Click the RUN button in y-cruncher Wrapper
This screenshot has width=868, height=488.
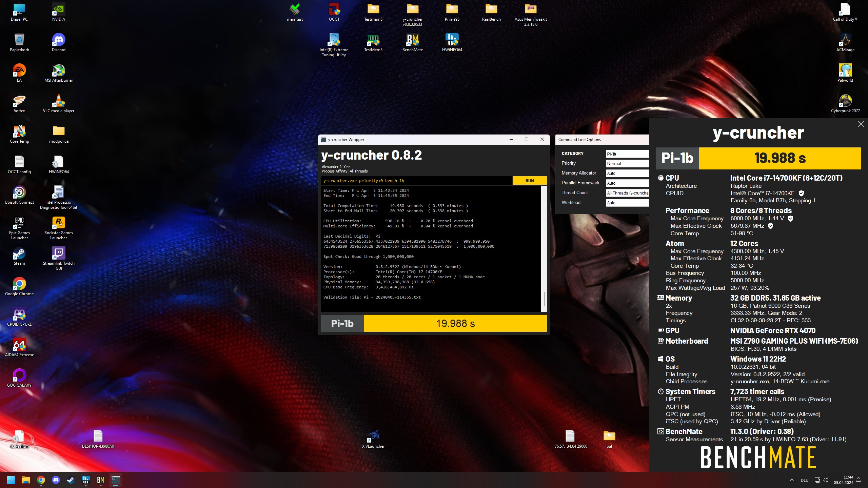[530, 181]
